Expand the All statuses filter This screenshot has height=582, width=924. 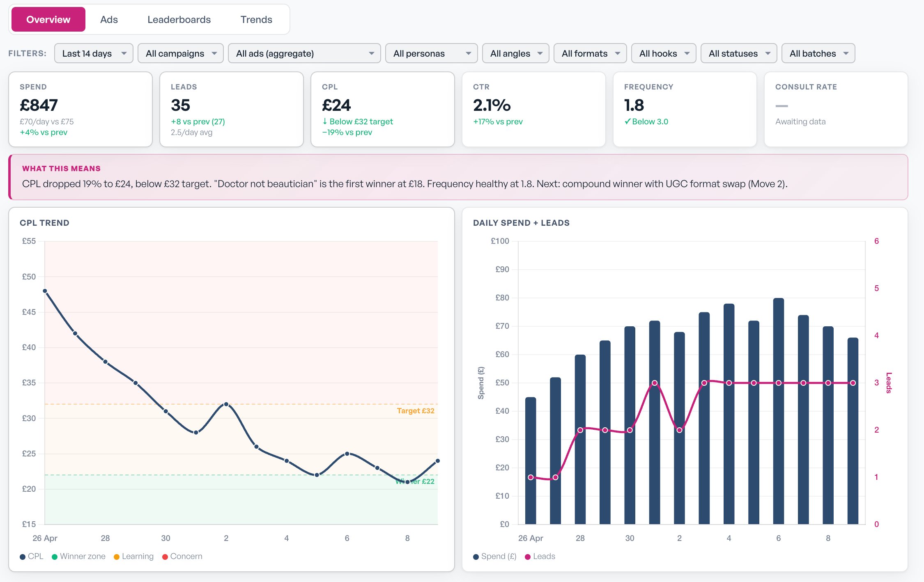pyautogui.click(x=739, y=53)
